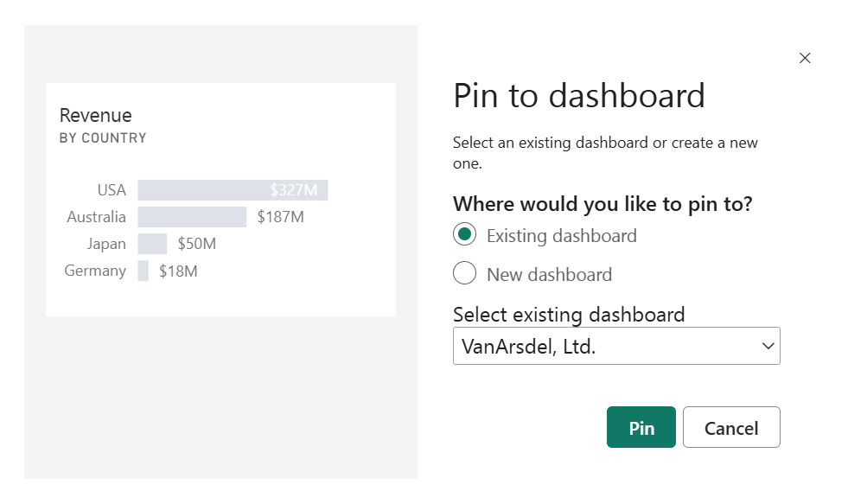Click the Germany axis label
The height and width of the screenshot is (504, 867).
pos(95,271)
